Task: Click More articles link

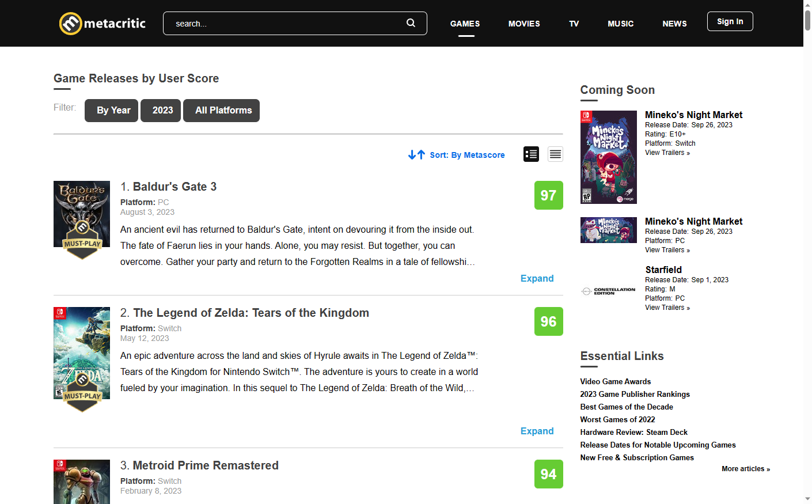Action: click(746, 469)
